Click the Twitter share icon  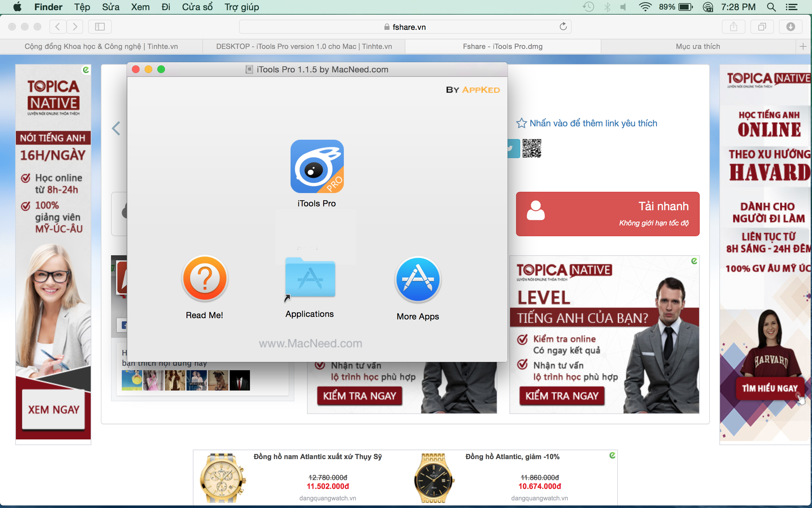(513, 148)
